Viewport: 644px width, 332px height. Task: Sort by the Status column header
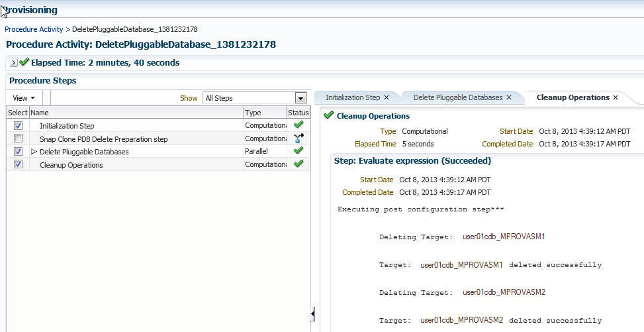pos(299,113)
